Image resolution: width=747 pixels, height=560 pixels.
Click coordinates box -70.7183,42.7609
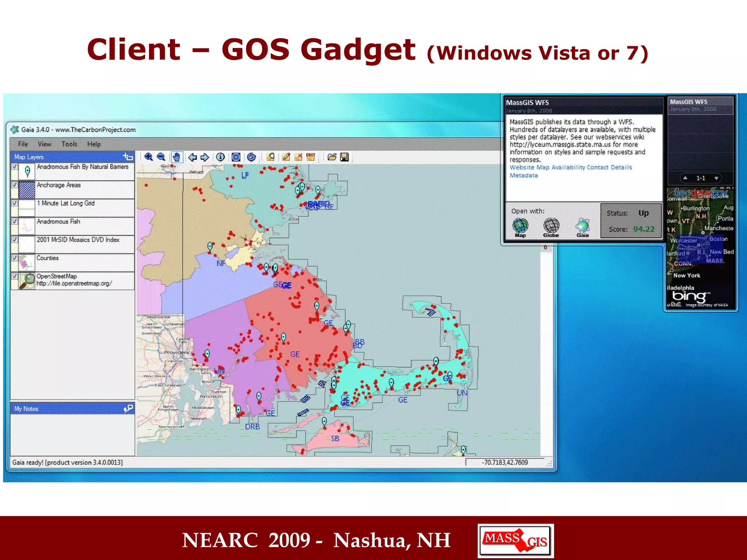505,462
